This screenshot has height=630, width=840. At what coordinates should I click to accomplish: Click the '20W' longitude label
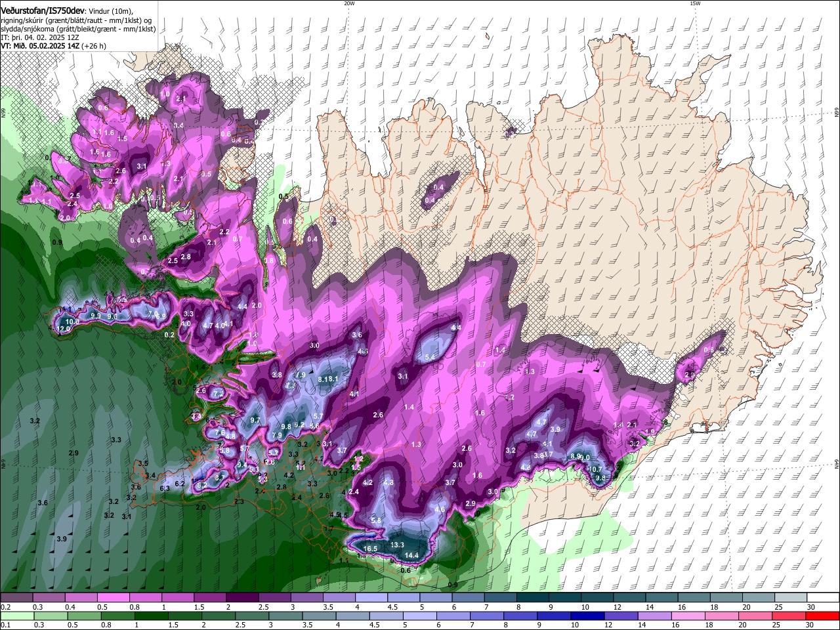[x=349, y=3]
